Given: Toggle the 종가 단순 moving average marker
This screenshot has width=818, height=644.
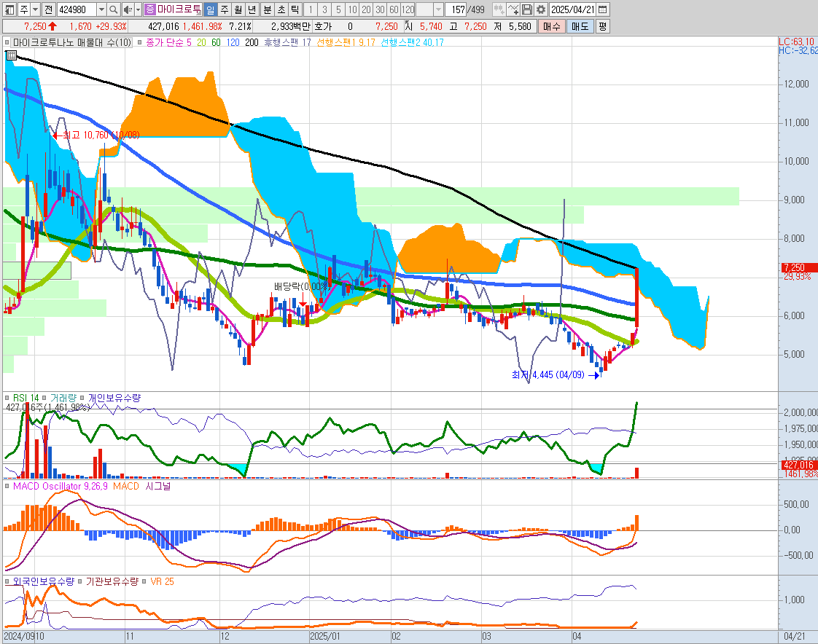Looking at the screenshot, I should pos(139,43).
